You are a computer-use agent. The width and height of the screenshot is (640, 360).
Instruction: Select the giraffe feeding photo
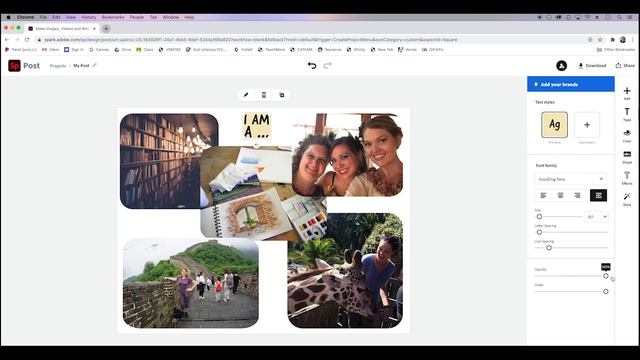[345, 270]
